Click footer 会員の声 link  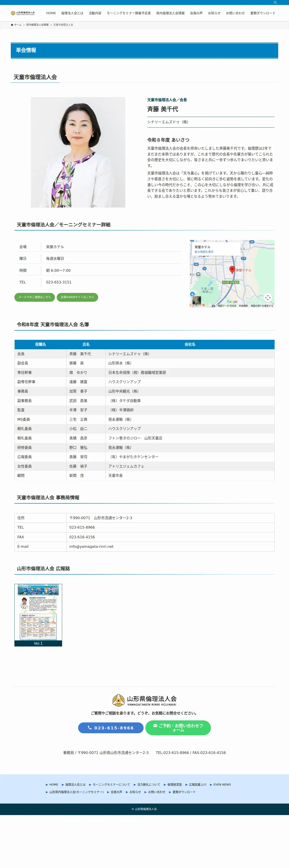(116, 792)
